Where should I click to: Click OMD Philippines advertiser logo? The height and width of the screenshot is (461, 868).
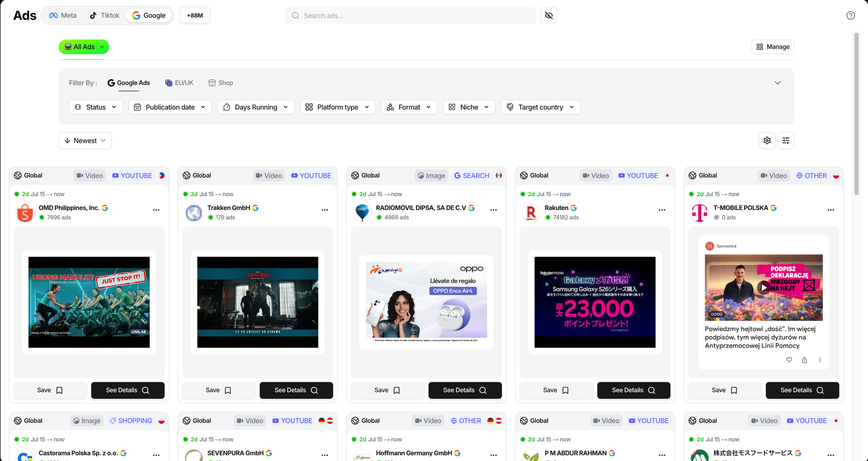click(x=25, y=213)
